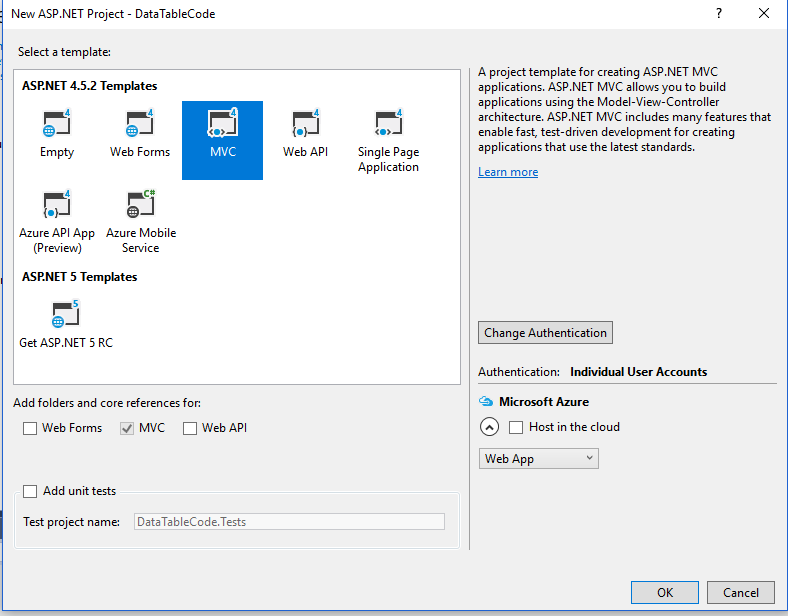Click the Test project name field
This screenshot has width=788, height=616.
(x=289, y=521)
